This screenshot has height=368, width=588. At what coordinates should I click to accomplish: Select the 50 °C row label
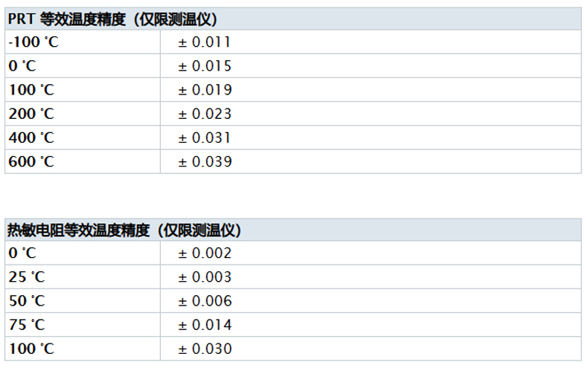coord(27,301)
